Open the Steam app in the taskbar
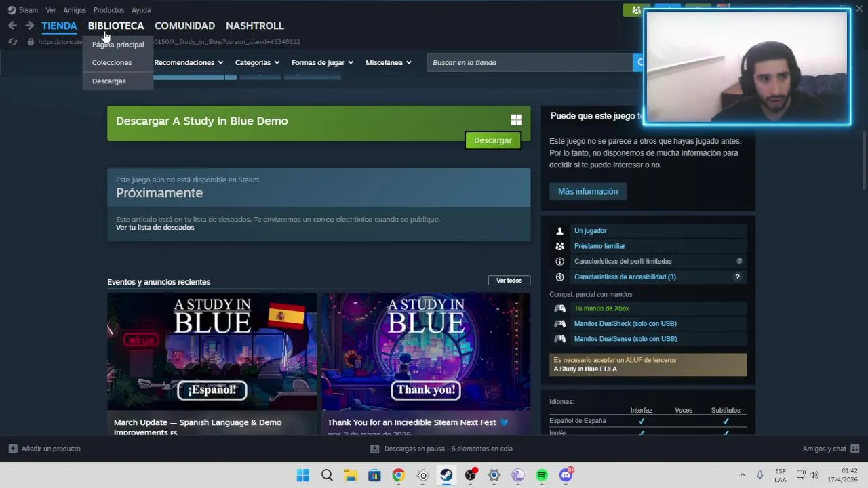Viewport: 868px width, 488px height. [446, 475]
